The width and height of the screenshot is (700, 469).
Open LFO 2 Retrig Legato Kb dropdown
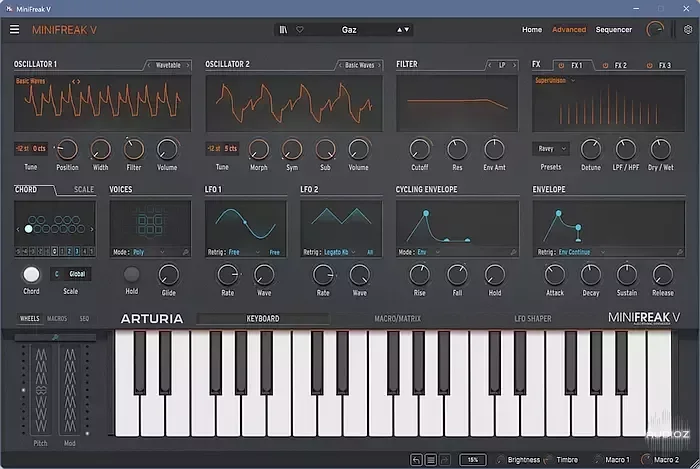click(340, 252)
